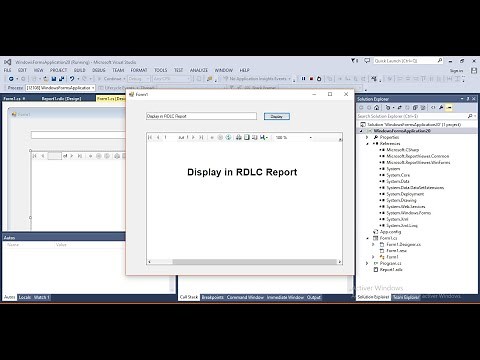The height and width of the screenshot is (360, 480).
Task: Pause the debugging session (Break All)
Action: point(303,79)
